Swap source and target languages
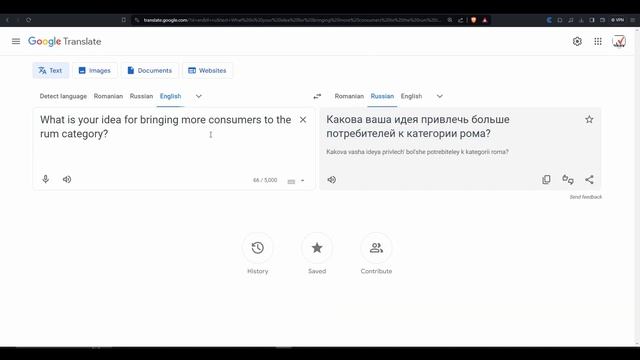The image size is (640, 360). pos(317,96)
